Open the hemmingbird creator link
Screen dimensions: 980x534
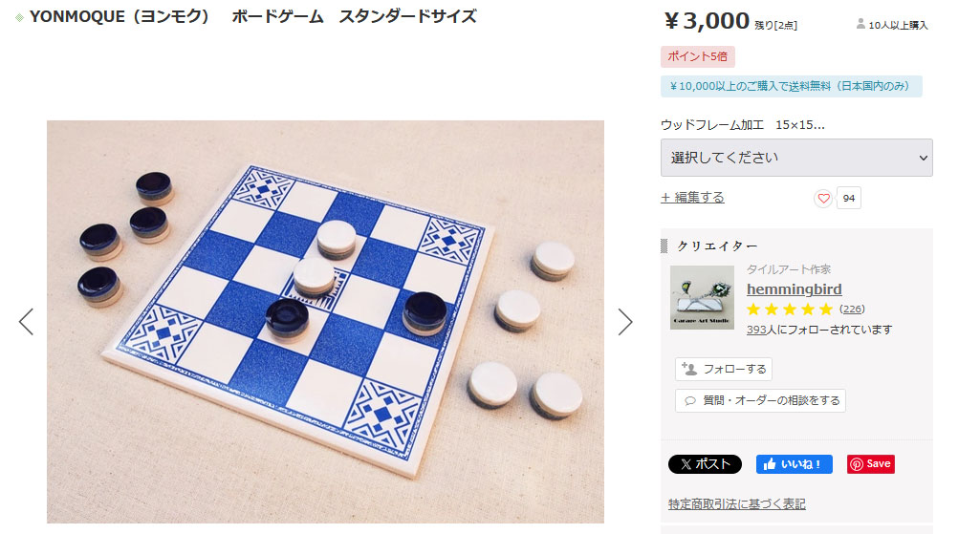794,289
